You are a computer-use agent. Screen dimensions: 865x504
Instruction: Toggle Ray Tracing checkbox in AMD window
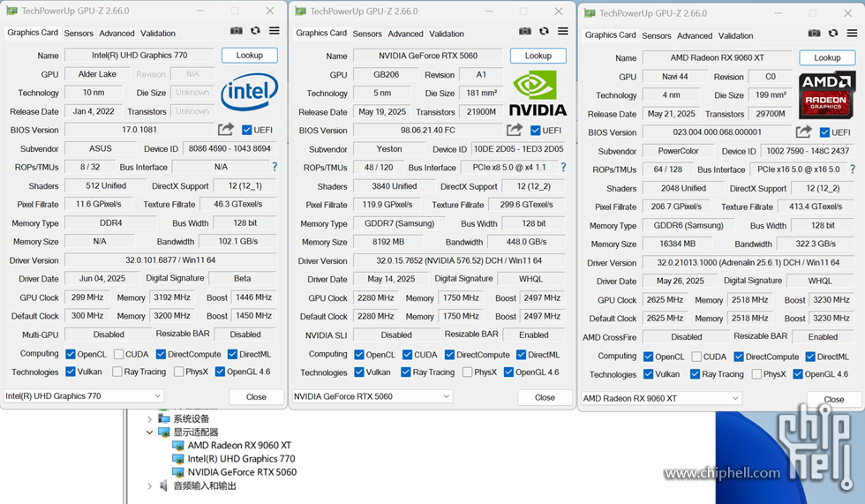click(696, 374)
